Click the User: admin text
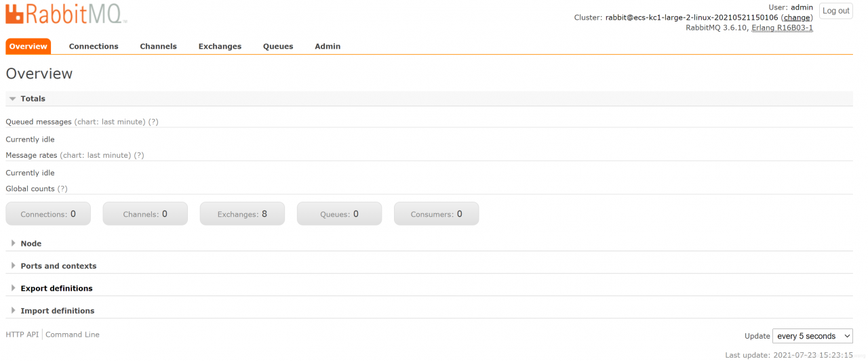The image size is (868, 361). click(790, 7)
